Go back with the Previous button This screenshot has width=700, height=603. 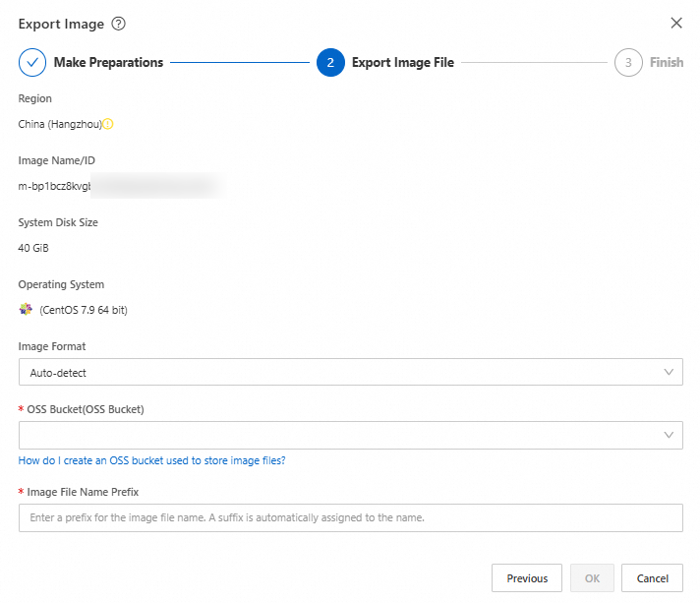(527, 578)
